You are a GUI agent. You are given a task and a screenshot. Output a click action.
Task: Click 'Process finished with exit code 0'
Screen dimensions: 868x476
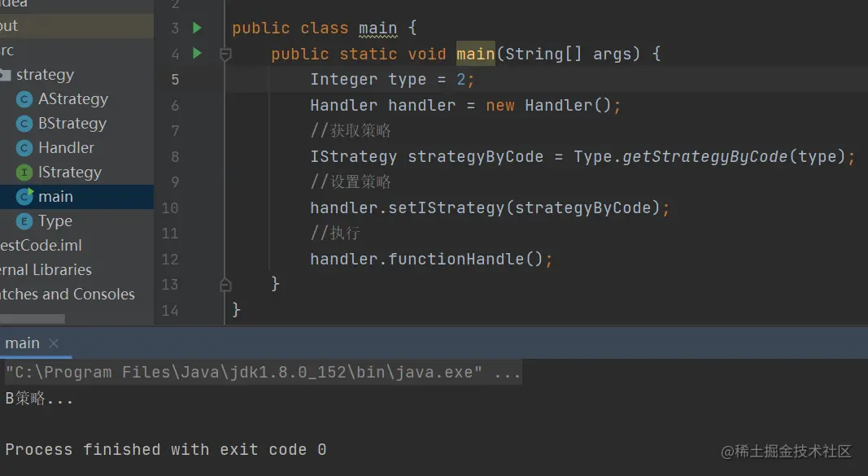pyautogui.click(x=165, y=449)
